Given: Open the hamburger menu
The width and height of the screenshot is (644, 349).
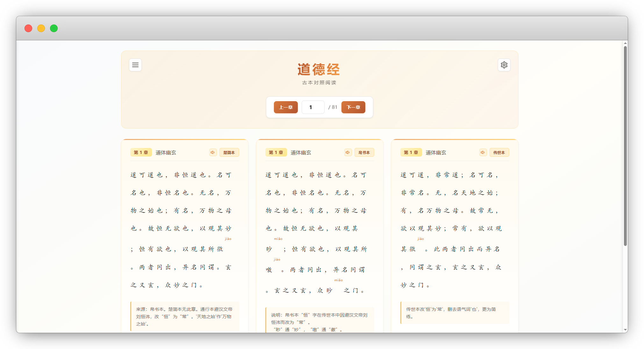Looking at the screenshot, I should pyautogui.click(x=135, y=65).
